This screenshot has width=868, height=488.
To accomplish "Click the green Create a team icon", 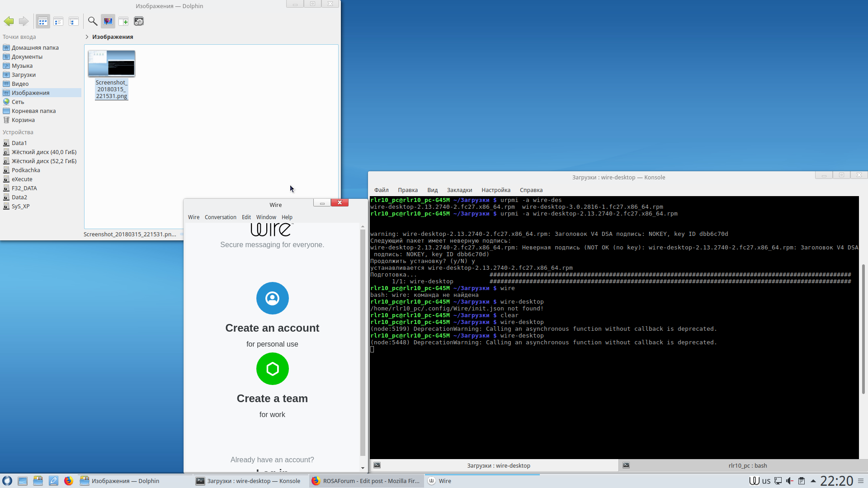I will pos(272,369).
